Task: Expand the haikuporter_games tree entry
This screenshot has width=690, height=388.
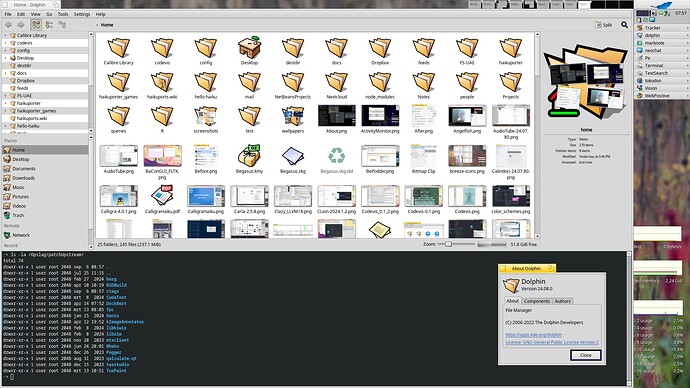Action: (5, 111)
